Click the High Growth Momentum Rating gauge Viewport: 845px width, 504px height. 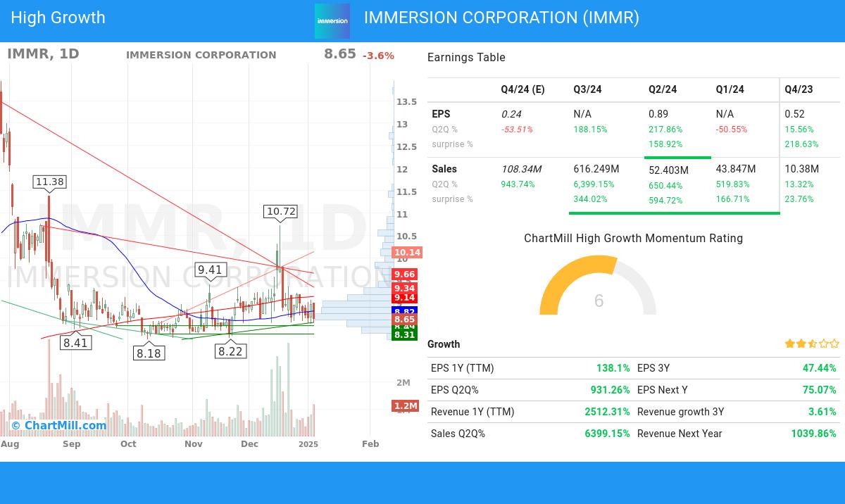coord(598,287)
